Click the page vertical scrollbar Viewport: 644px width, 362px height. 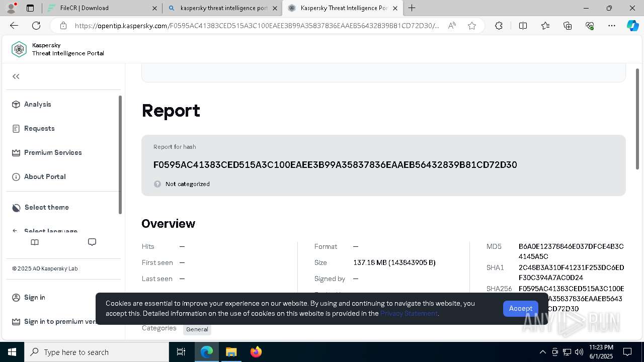637,120
